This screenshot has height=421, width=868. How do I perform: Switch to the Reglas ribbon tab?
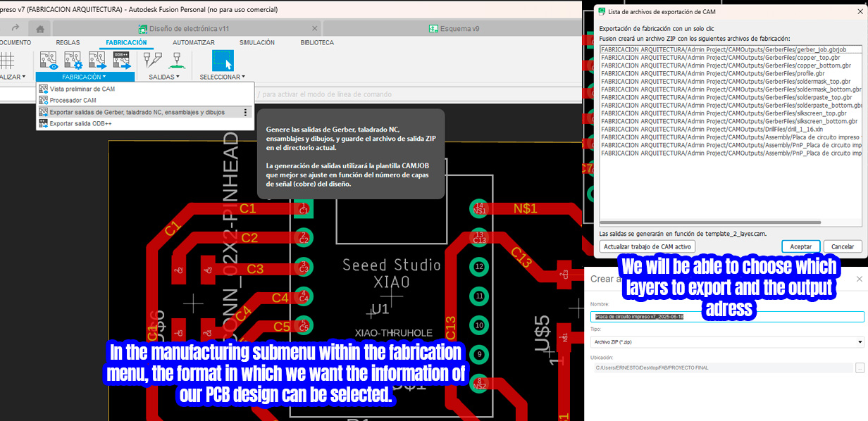pos(68,42)
